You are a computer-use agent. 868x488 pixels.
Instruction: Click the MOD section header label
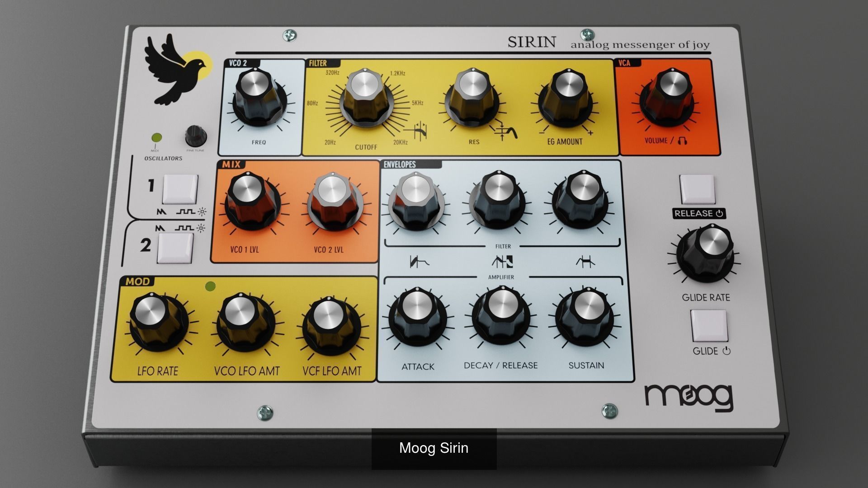point(137,282)
